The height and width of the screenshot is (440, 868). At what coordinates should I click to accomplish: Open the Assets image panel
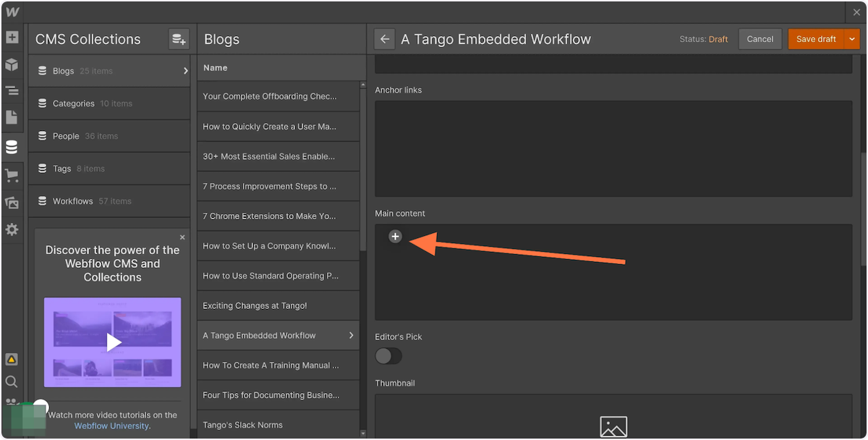click(12, 203)
